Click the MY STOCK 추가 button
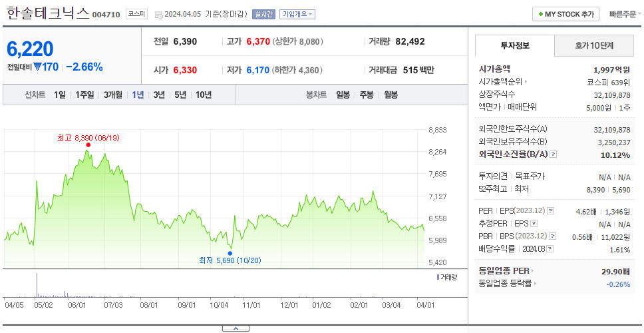 566,14
